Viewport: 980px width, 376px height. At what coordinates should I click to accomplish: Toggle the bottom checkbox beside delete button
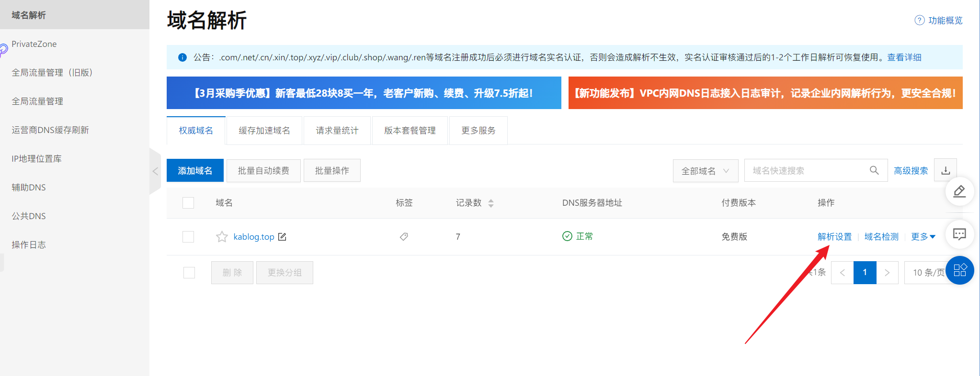(189, 273)
